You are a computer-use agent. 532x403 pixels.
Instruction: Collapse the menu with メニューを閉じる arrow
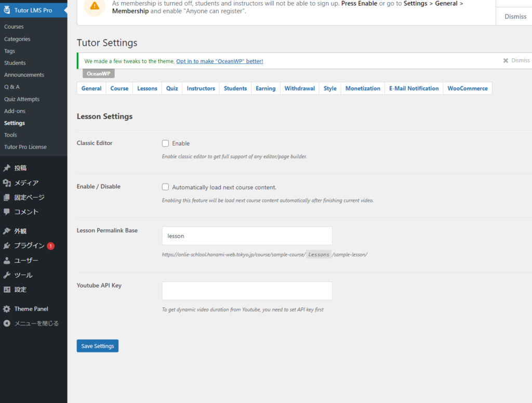pos(7,323)
